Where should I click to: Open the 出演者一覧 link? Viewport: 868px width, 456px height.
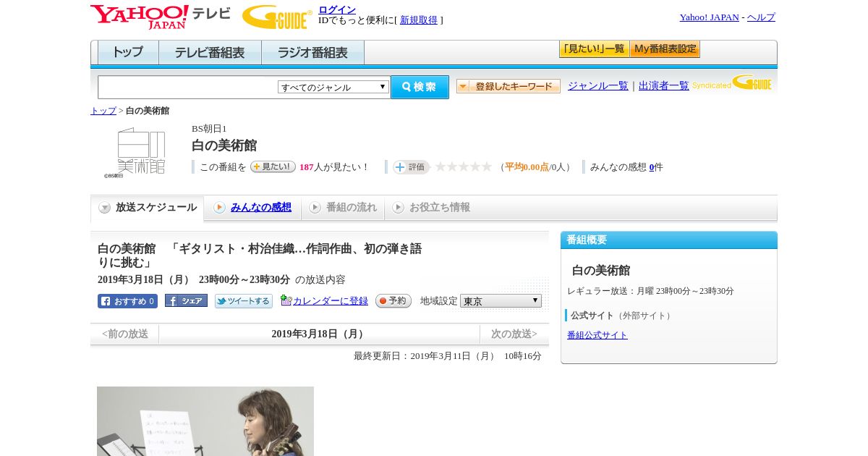[x=664, y=86]
